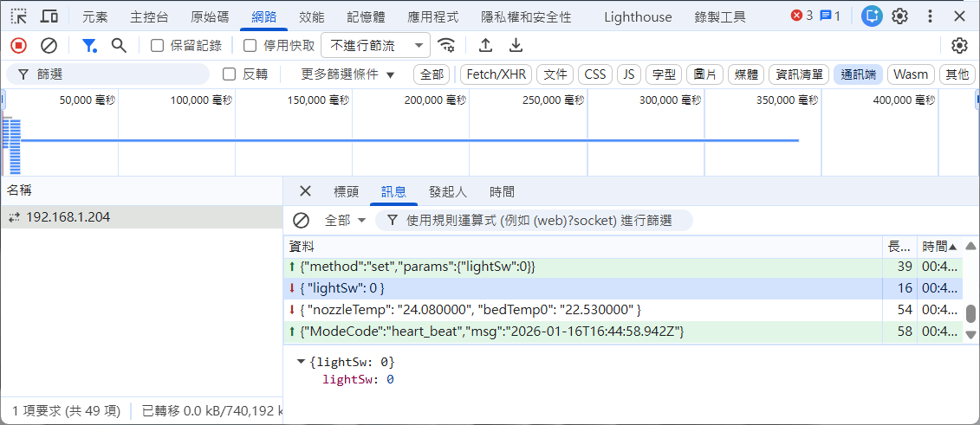
Task: Toggle the 全部 filter chip
Action: (432, 74)
